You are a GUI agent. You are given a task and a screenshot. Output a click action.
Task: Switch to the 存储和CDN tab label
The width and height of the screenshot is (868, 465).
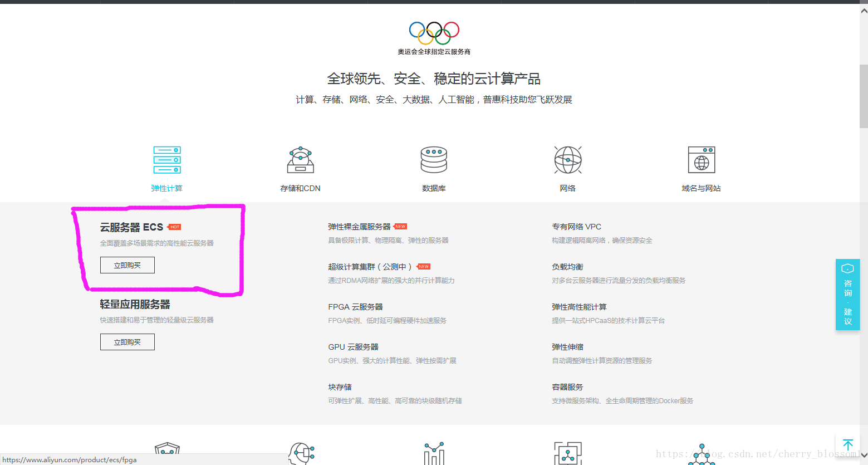(301, 188)
